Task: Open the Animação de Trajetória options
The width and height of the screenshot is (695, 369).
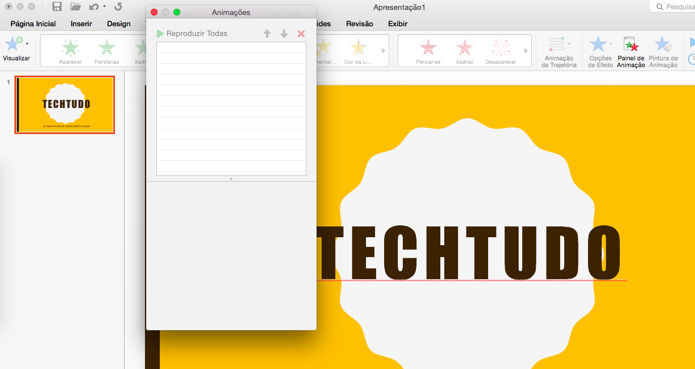Action: coord(559,52)
